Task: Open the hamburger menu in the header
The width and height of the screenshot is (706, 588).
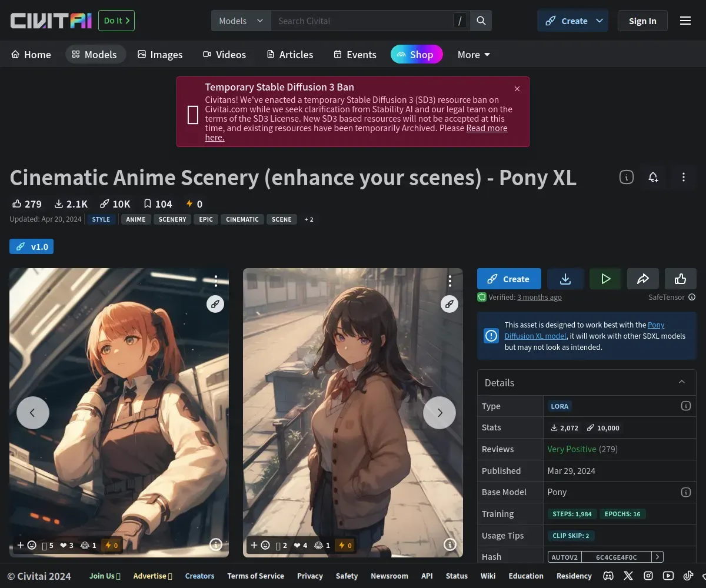Action: tap(685, 21)
